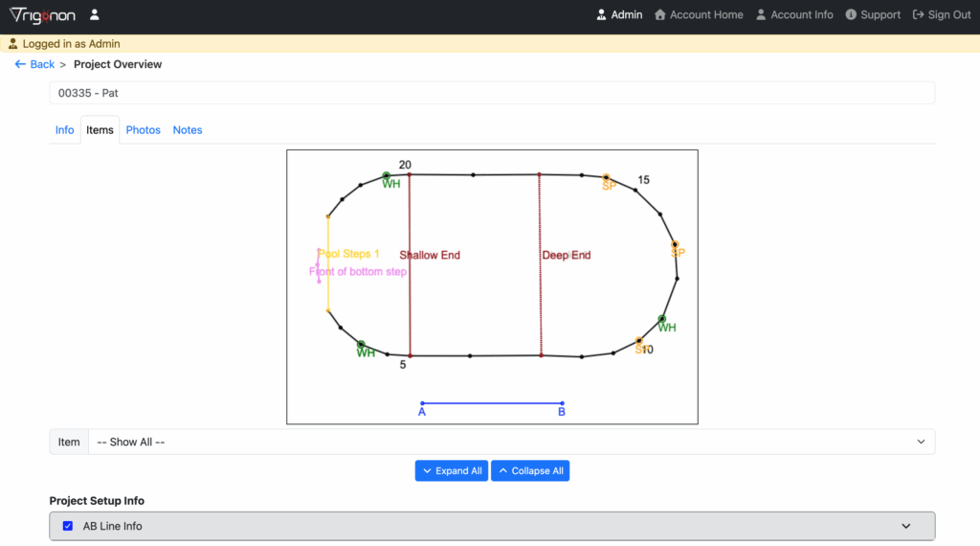Open the Item Show All dropdown
980x546 pixels.
click(510, 442)
